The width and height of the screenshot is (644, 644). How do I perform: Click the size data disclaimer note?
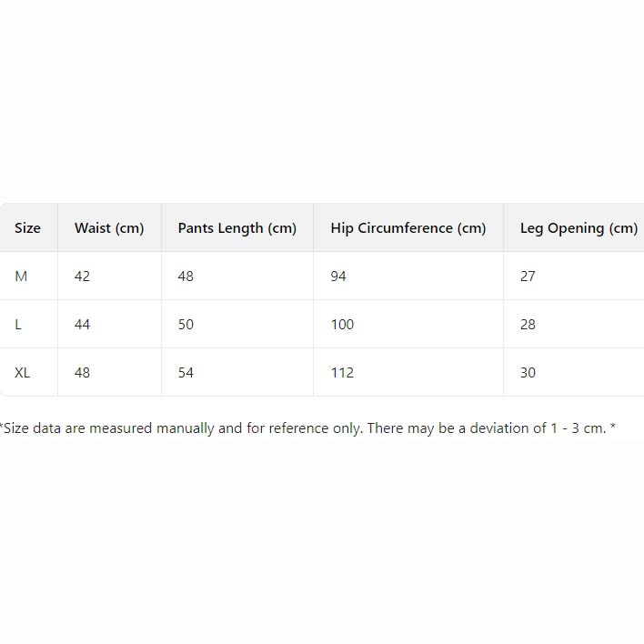(307, 428)
